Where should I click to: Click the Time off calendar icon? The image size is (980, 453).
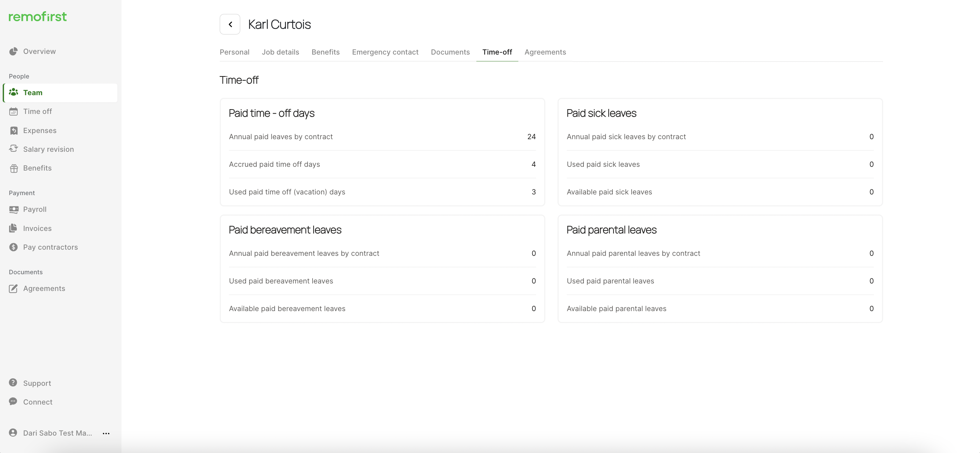click(x=13, y=112)
